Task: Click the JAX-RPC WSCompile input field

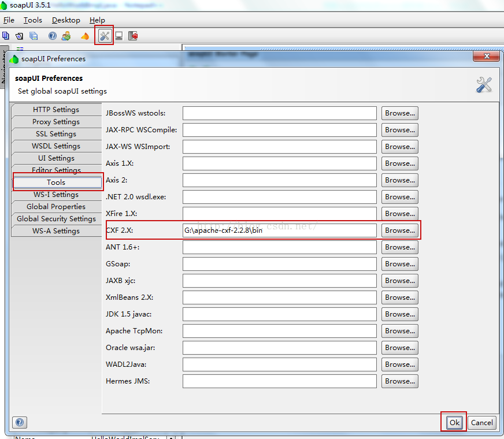Action: point(280,130)
